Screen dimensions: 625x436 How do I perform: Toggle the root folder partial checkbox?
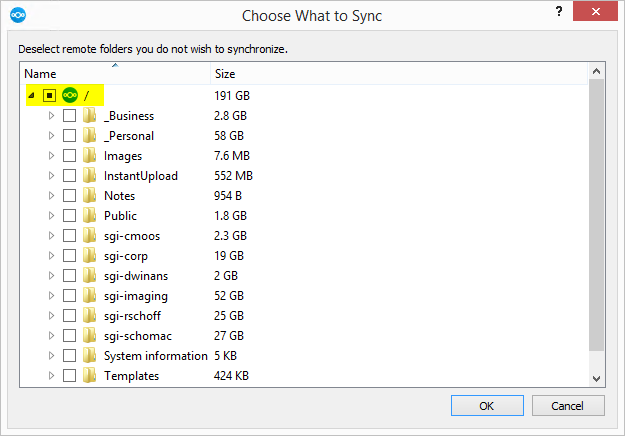click(x=49, y=95)
